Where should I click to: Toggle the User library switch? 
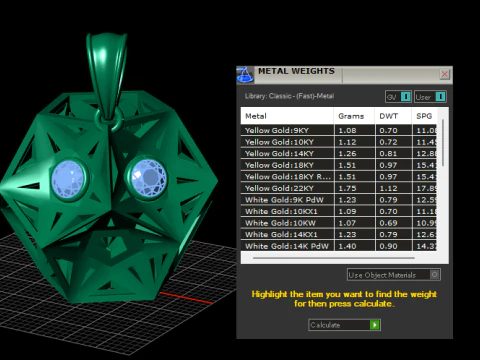point(430,97)
